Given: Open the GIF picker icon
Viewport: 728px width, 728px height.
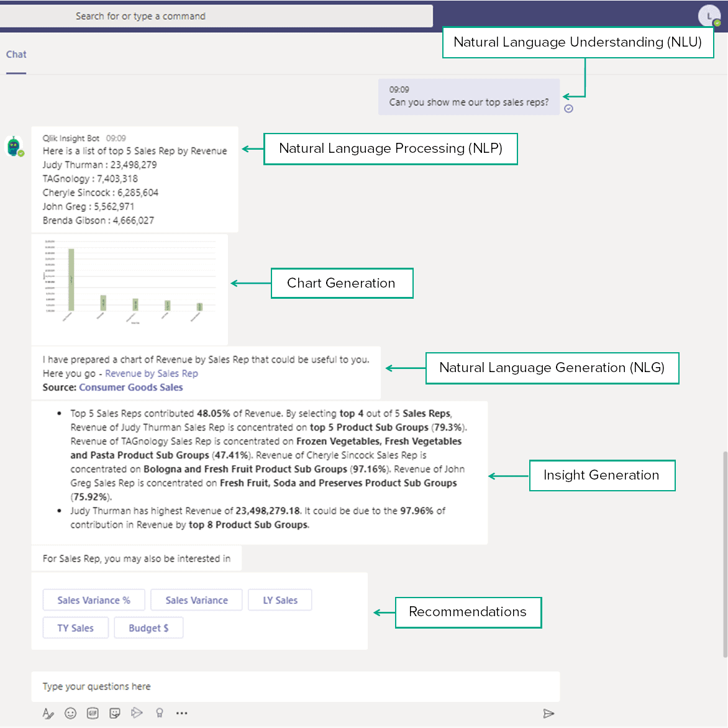Looking at the screenshot, I should click(x=93, y=713).
